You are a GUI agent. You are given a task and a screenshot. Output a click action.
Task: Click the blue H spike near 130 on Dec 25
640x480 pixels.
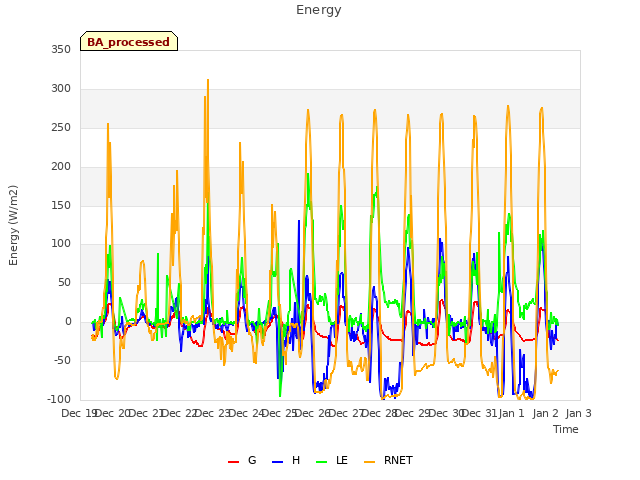pyautogui.click(x=299, y=221)
